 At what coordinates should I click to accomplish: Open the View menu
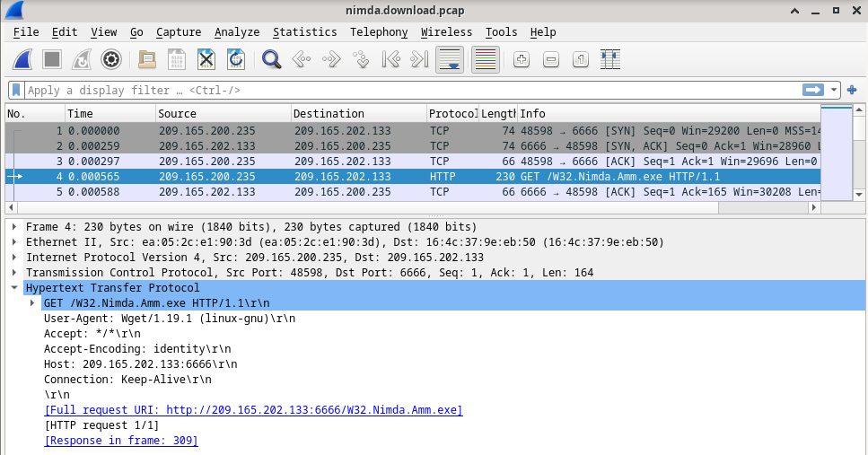click(103, 32)
